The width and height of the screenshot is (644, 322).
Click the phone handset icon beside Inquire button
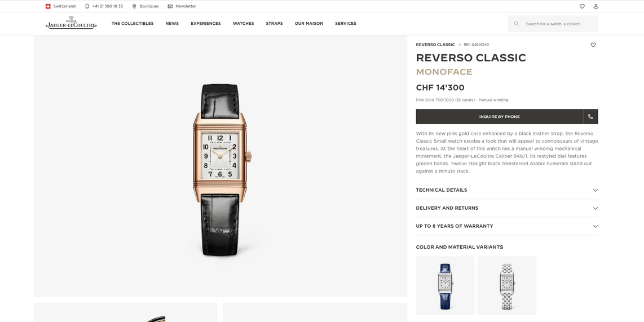pyautogui.click(x=590, y=117)
